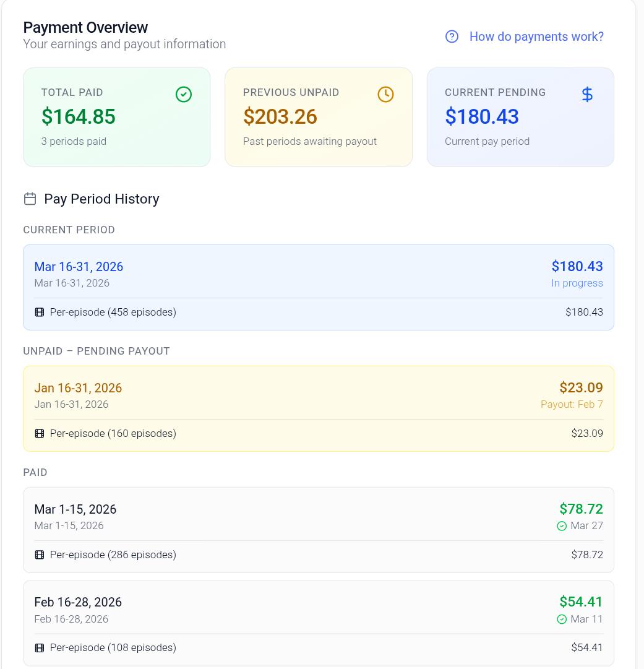This screenshot has height=669, width=644.
Task: Select the Current Pending $180.43 large amount
Action: tap(482, 116)
